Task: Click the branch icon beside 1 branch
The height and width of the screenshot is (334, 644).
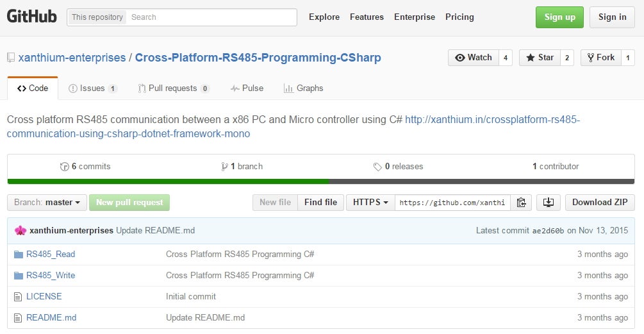Action: click(224, 167)
